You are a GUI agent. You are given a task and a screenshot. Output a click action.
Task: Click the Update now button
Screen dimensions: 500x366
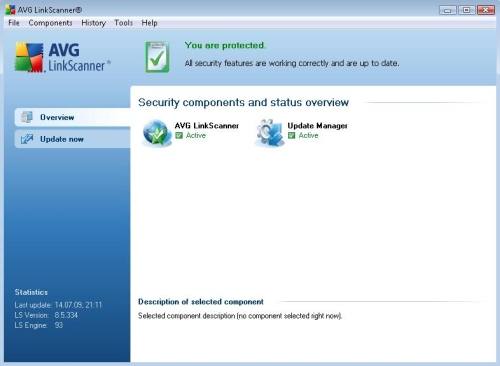72,139
